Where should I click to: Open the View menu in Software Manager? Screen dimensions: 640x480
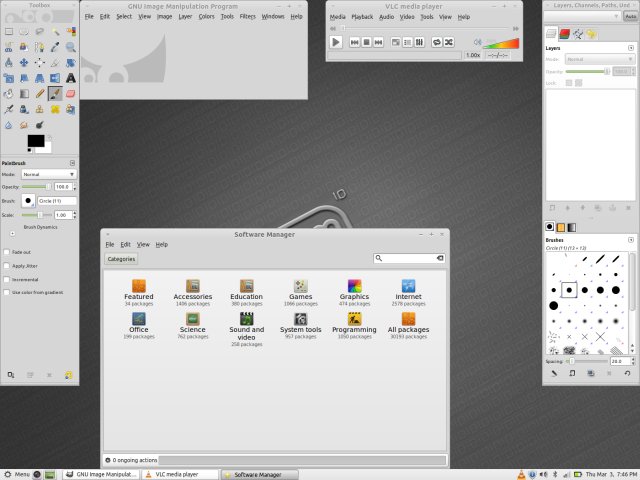coord(143,244)
